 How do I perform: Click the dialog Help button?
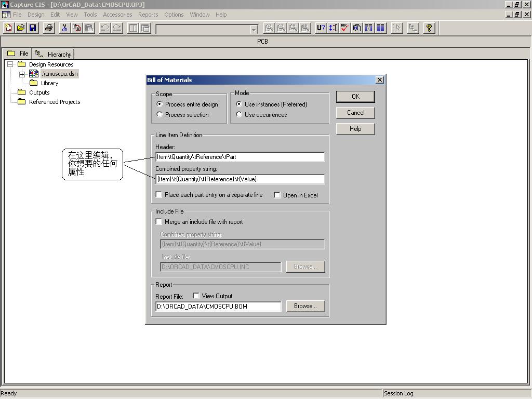(355, 129)
